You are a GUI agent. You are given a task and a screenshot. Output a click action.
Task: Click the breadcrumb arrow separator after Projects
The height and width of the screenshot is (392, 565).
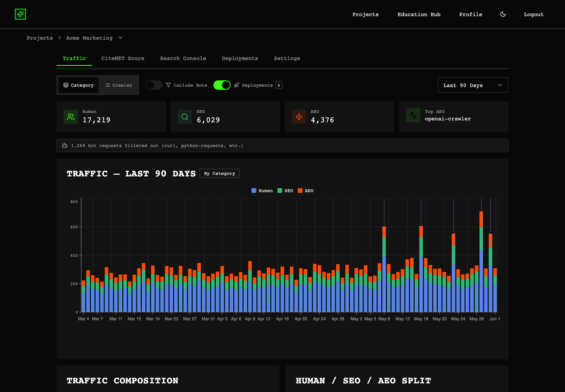coord(59,38)
